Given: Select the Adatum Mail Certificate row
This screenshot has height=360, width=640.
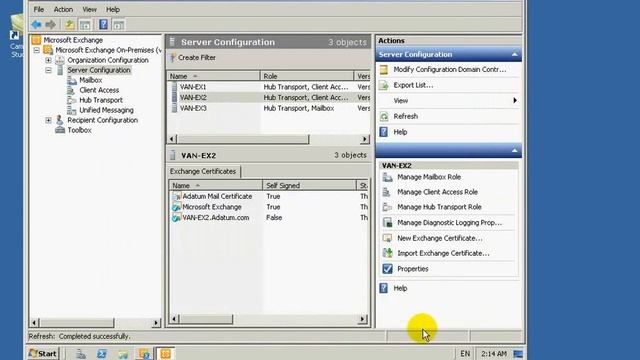Looking at the screenshot, I should point(269,196).
